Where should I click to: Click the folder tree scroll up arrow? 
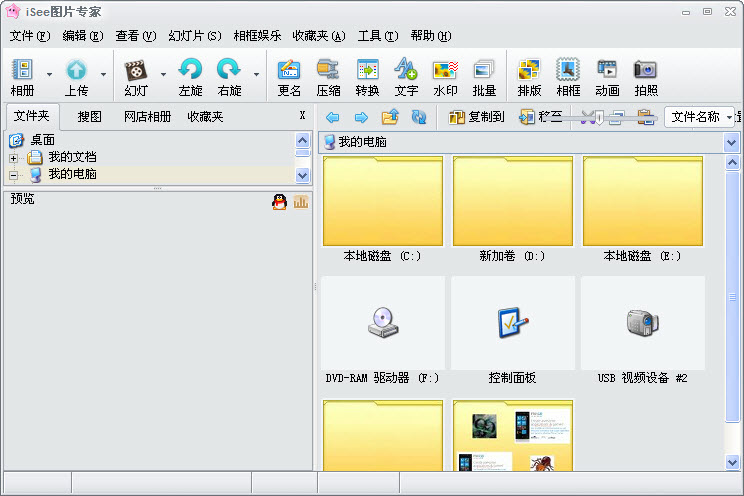[302, 140]
